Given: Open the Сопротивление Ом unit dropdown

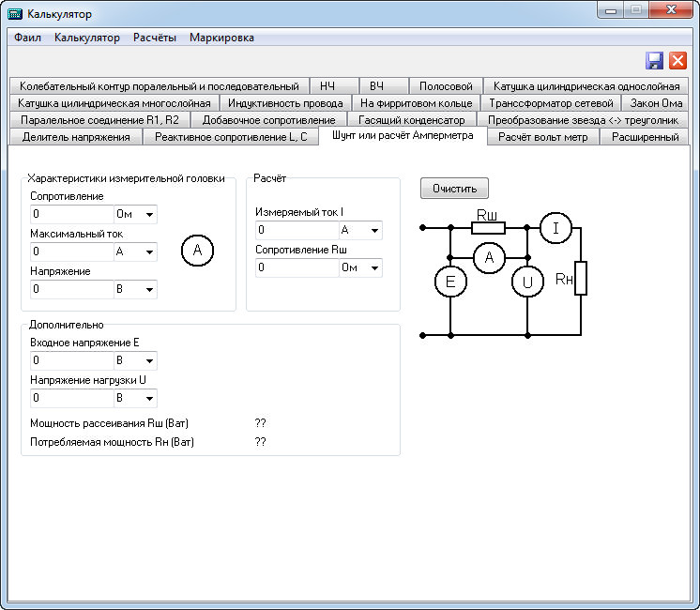Looking at the screenshot, I should tap(135, 214).
